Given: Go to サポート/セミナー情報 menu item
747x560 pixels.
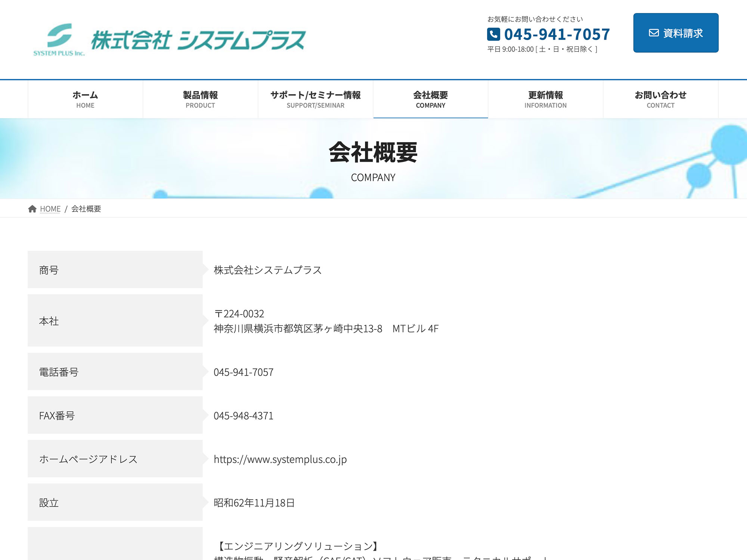Looking at the screenshot, I should point(315,99).
